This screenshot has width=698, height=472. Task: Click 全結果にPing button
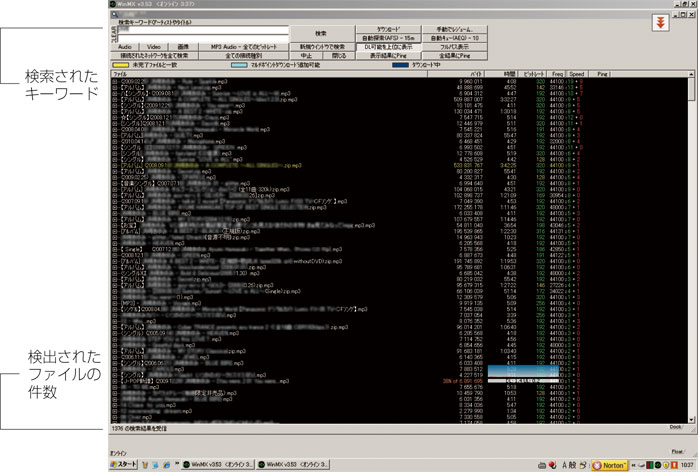(455, 56)
